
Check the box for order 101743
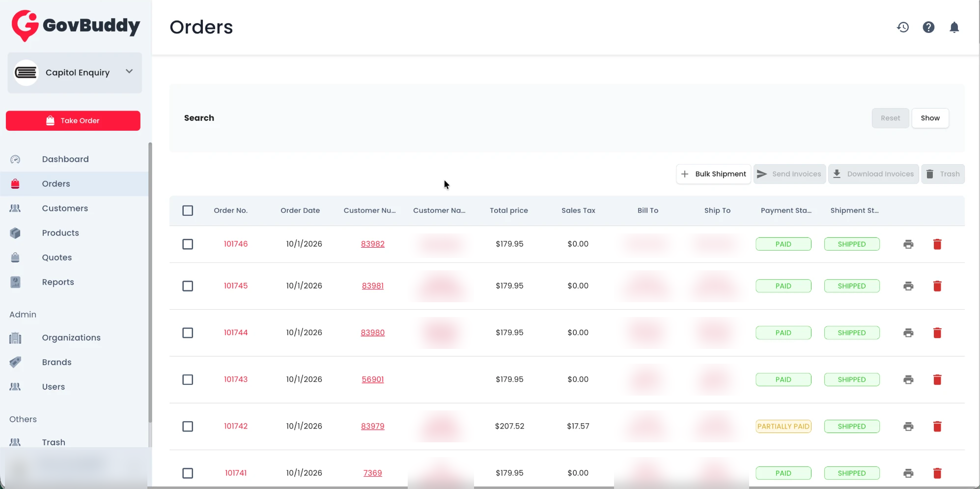point(188,379)
